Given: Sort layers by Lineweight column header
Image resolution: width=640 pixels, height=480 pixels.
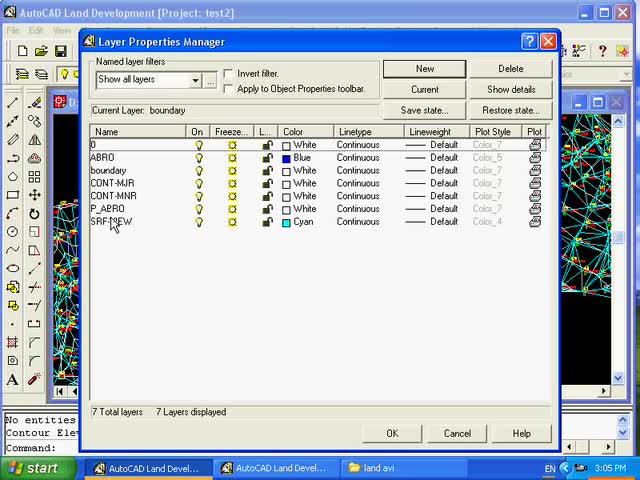Looking at the screenshot, I should (x=437, y=132).
